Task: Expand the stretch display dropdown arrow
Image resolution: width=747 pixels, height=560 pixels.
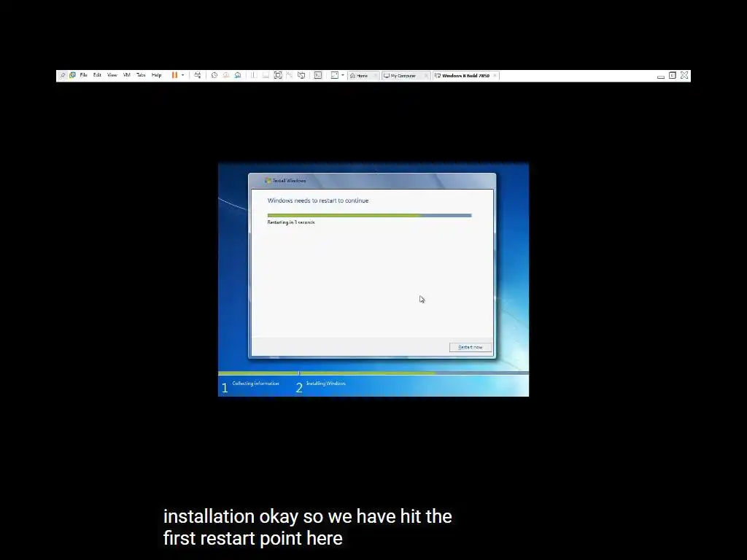Action: click(343, 75)
